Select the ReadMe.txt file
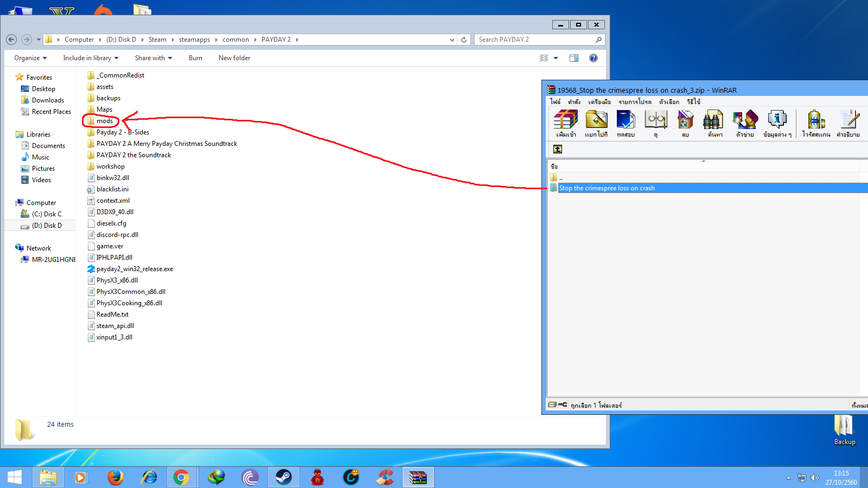This screenshot has width=868, height=488. [x=108, y=314]
